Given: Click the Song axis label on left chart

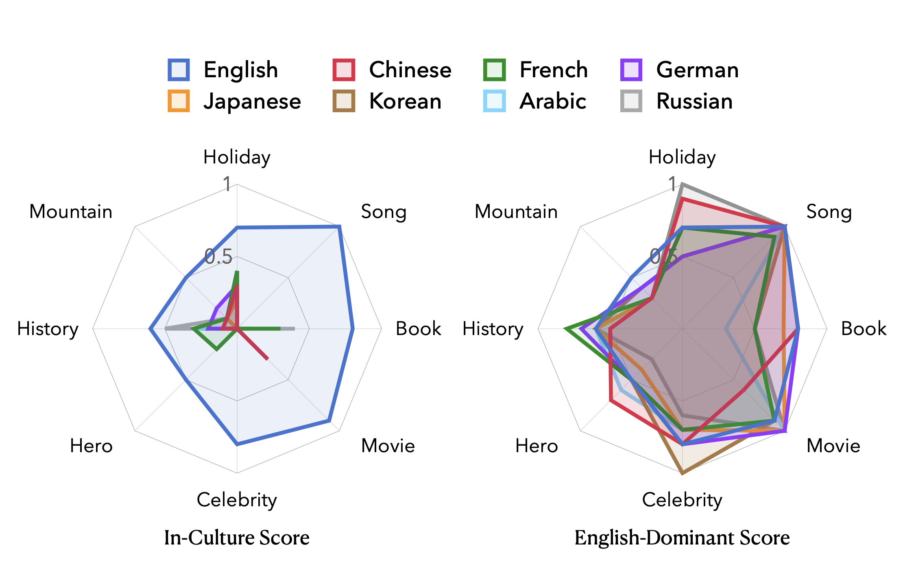Looking at the screenshot, I should point(384,212).
